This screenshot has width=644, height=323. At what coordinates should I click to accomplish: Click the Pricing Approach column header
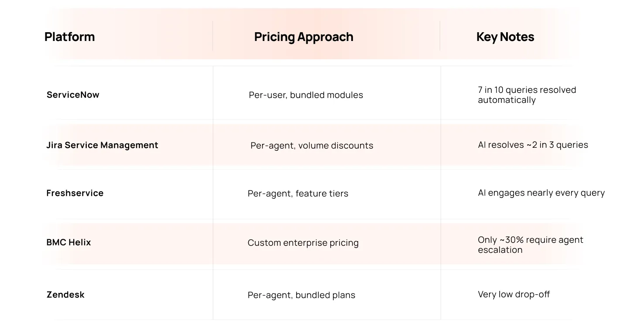(304, 37)
